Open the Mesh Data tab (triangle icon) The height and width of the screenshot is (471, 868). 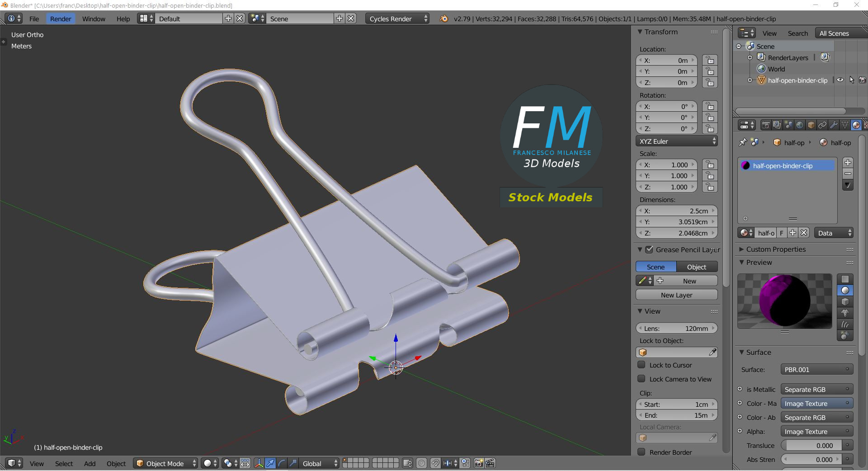tap(845, 125)
